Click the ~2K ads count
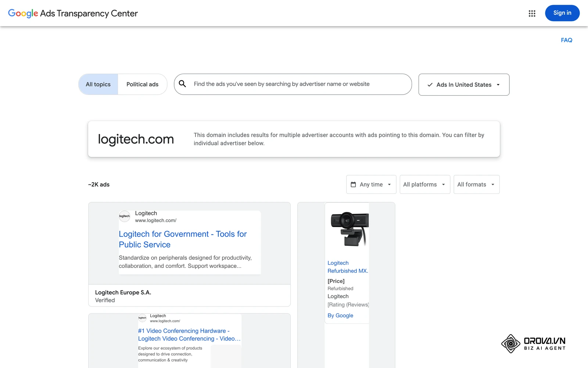 pos(99,184)
